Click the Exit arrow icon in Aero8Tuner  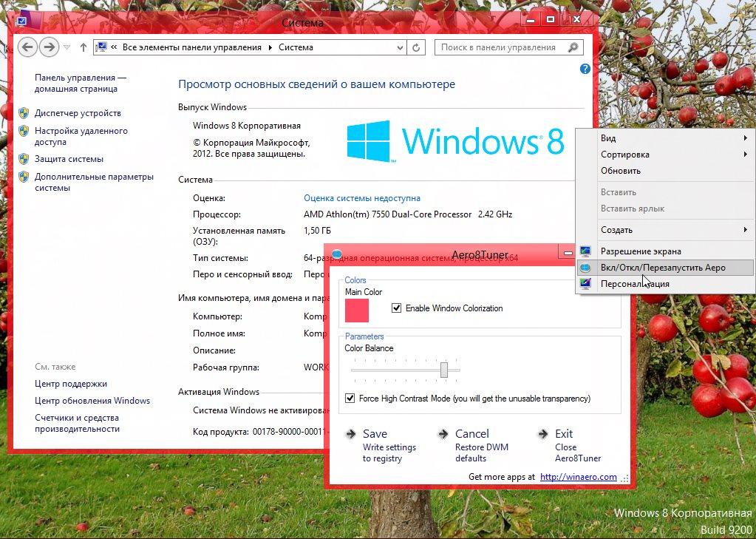pyautogui.click(x=542, y=434)
